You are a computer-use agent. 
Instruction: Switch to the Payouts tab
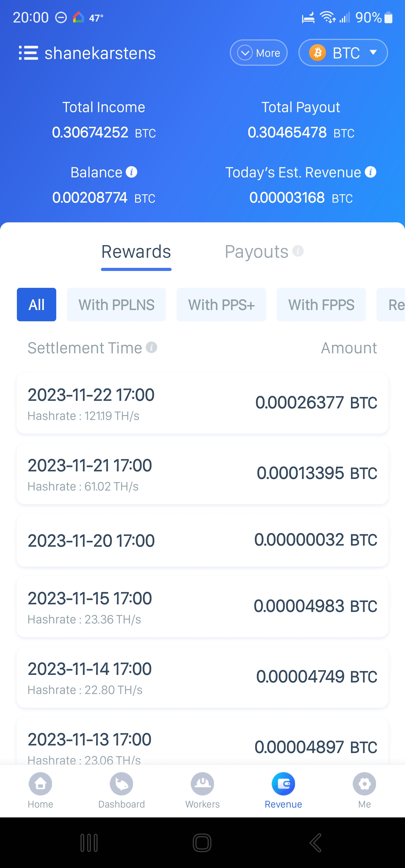click(x=256, y=252)
